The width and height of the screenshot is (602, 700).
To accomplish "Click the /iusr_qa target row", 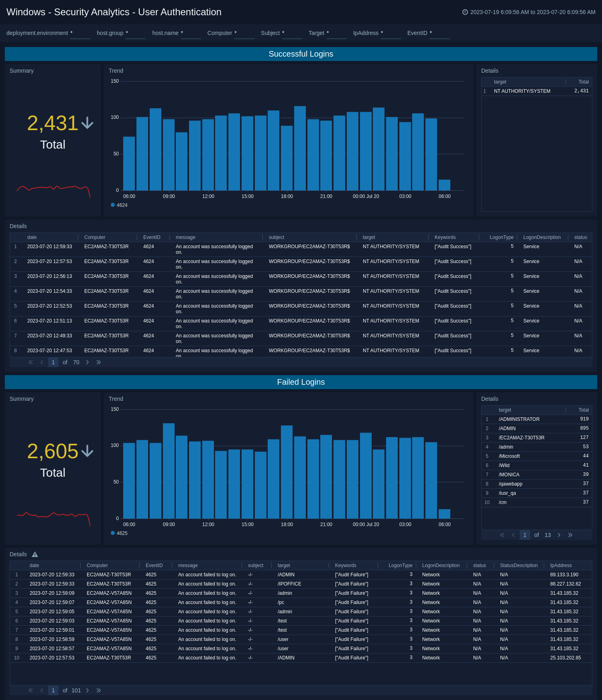I will click(x=537, y=493).
